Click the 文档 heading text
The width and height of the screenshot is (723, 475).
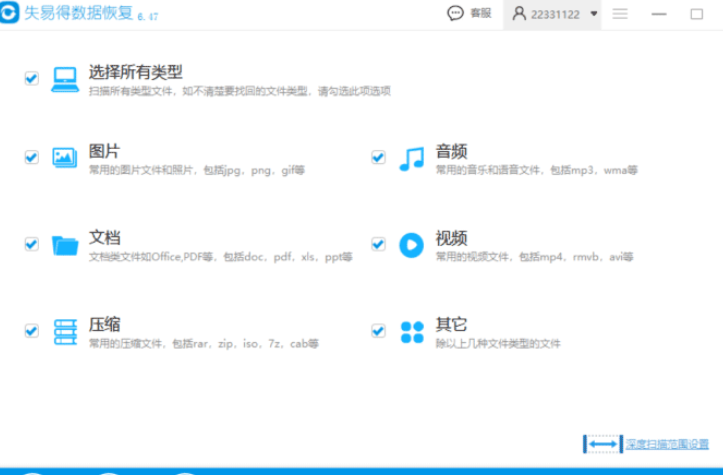pos(104,238)
